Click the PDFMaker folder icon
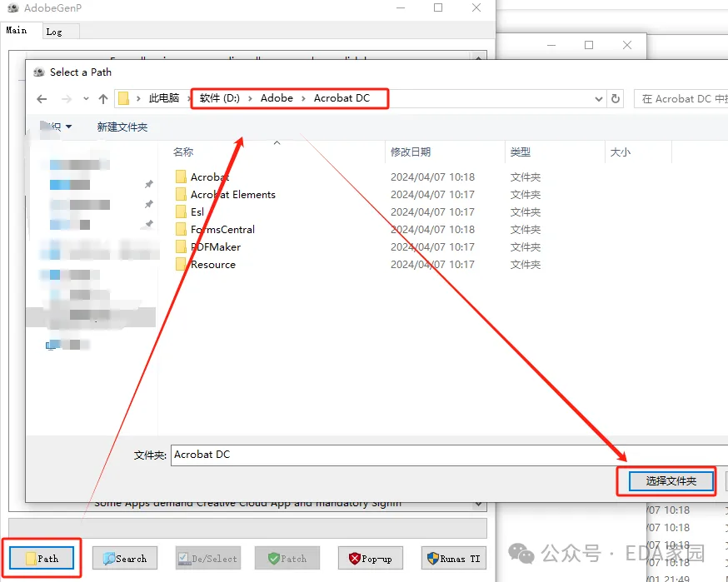Viewport: 728px width, 582px height. (x=181, y=247)
